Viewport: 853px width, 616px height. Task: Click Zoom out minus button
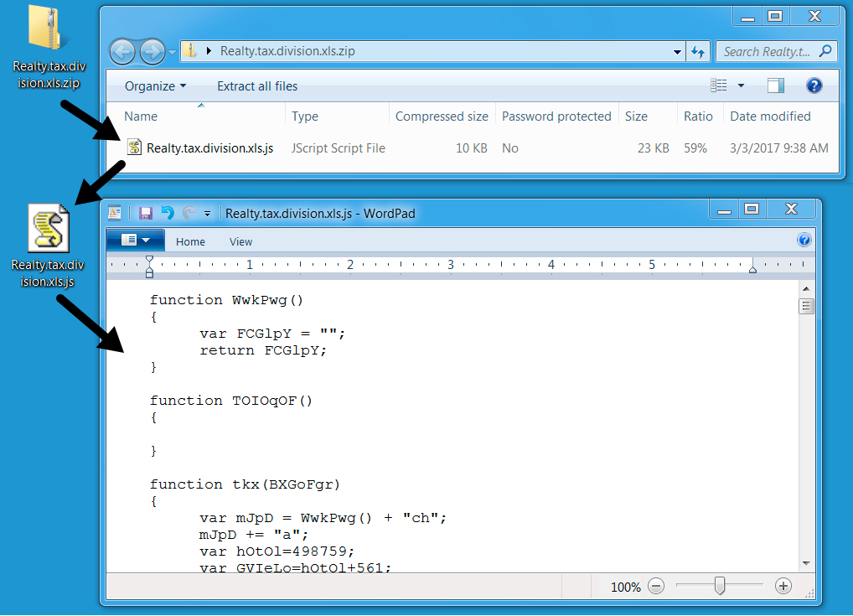click(657, 586)
